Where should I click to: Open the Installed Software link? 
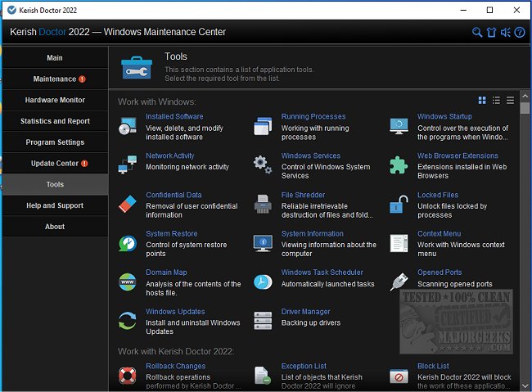pos(174,117)
